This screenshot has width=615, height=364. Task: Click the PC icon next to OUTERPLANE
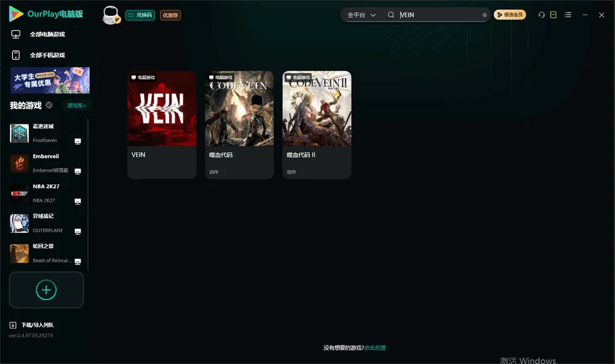coord(77,231)
